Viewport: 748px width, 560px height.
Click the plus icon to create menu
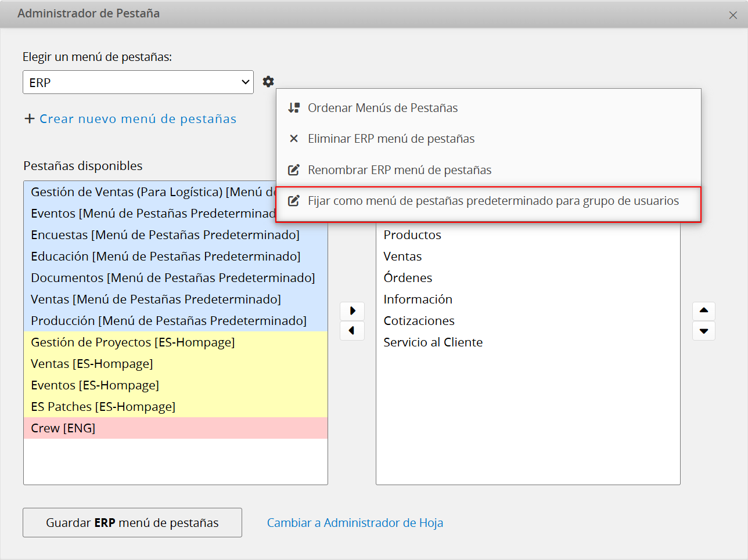[30, 119]
